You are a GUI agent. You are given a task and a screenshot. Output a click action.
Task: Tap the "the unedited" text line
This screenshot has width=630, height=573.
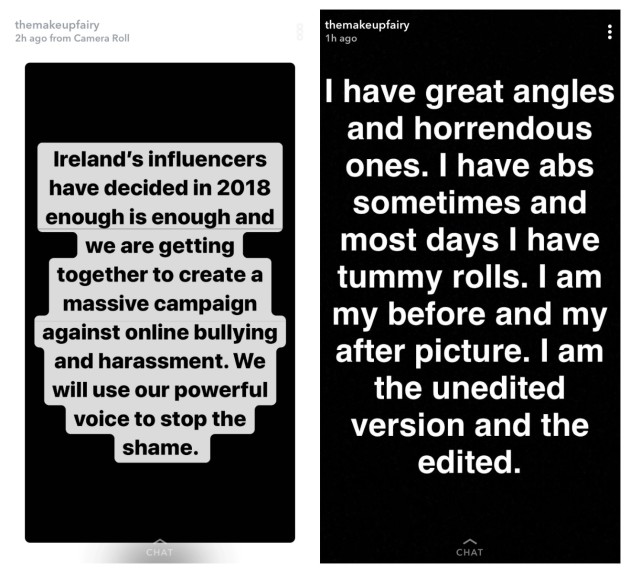469,388
